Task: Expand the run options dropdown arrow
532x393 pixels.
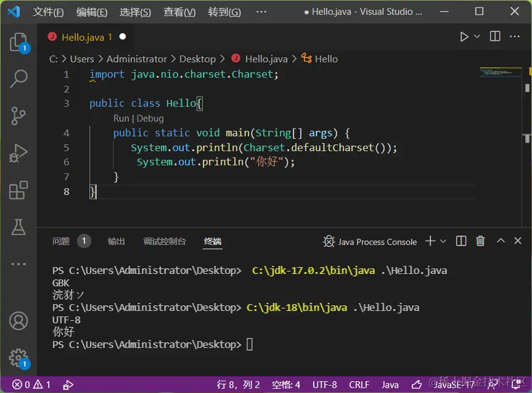Action: 477,36
